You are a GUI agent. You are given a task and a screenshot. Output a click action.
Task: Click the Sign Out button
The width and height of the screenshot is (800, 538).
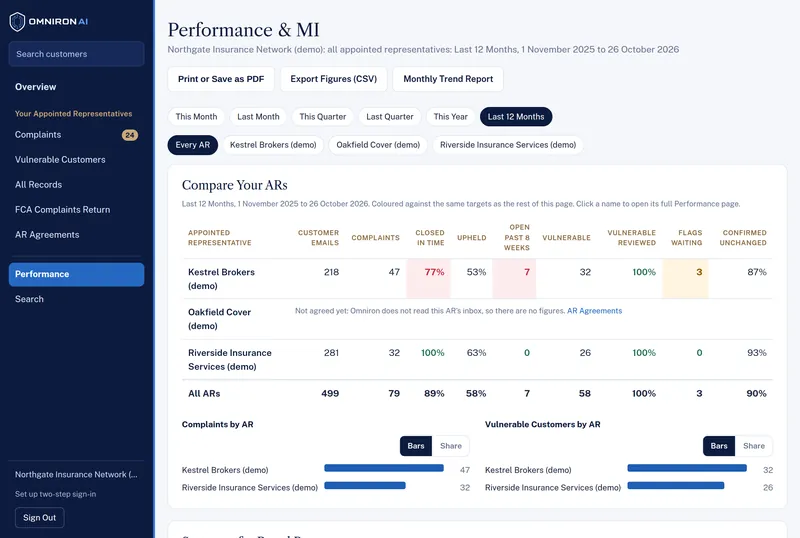(39, 518)
